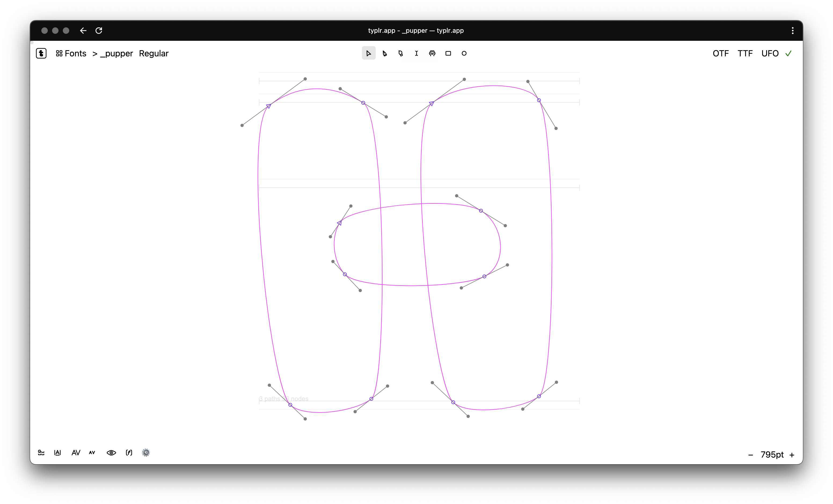The width and height of the screenshot is (833, 504).
Task: Select the Rectangle shape tool
Action: 448,53
